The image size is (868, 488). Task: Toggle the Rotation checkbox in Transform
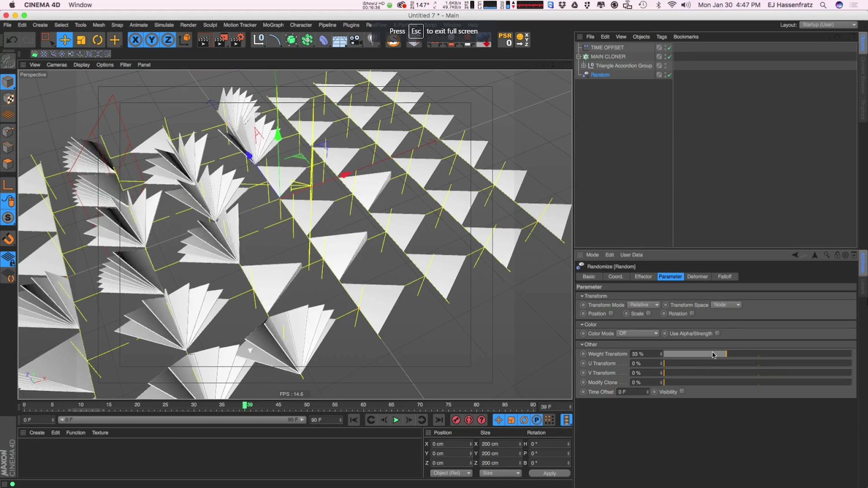click(x=692, y=313)
